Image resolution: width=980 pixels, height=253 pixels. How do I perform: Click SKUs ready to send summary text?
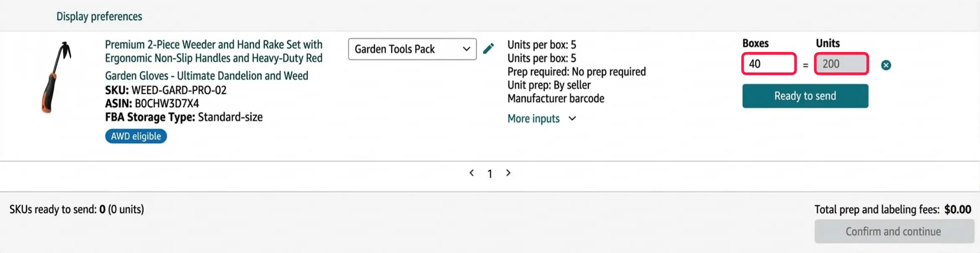(77, 209)
